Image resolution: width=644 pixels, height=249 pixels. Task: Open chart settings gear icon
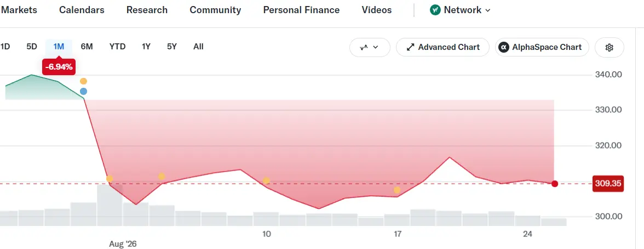609,47
